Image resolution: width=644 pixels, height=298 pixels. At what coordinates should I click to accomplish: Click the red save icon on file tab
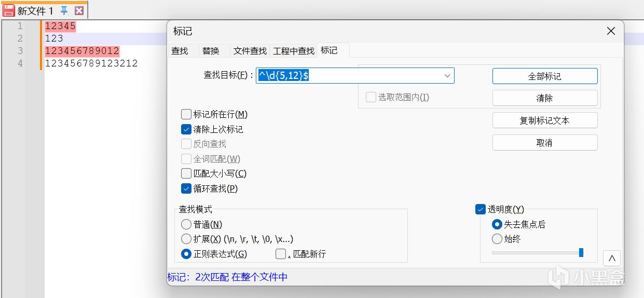pos(9,10)
